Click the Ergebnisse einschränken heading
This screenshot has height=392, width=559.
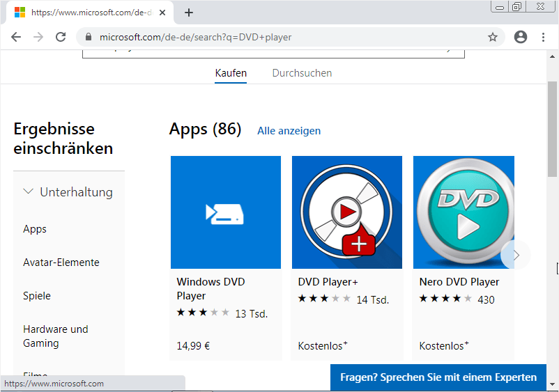click(x=63, y=139)
